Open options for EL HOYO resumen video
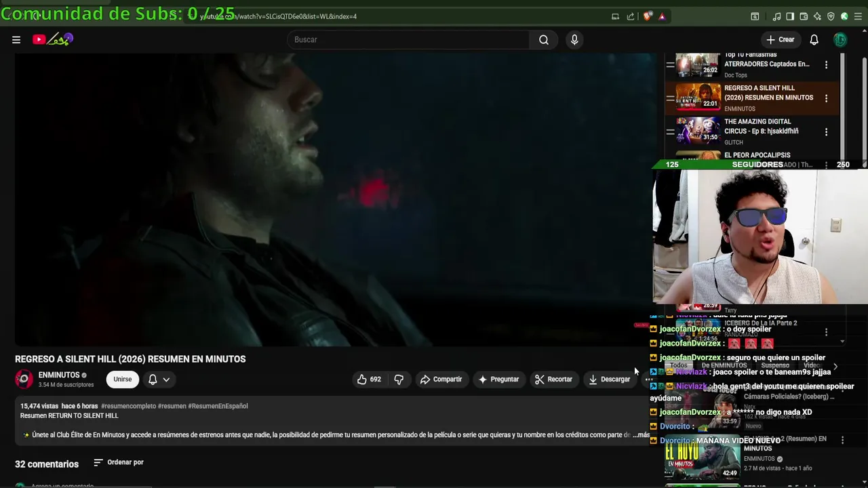 [842, 440]
